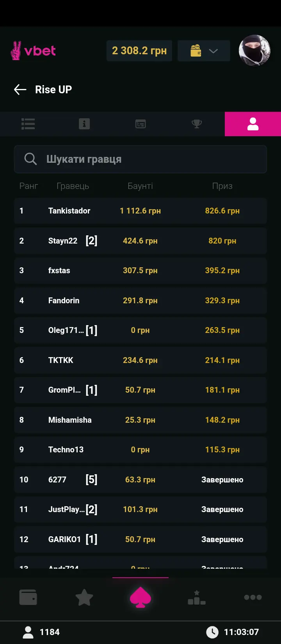The width and height of the screenshot is (281, 644).
Task: Tap the Stayn22 player row
Action: pos(140,241)
